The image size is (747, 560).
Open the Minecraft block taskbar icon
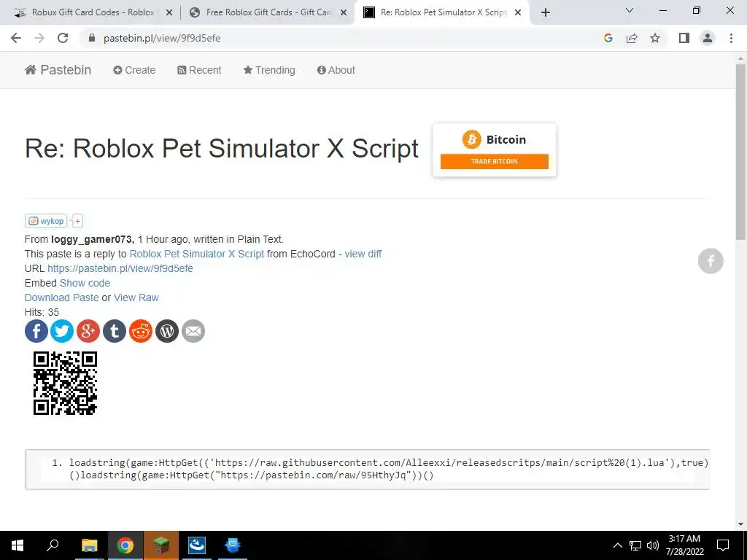click(x=161, y=545)
